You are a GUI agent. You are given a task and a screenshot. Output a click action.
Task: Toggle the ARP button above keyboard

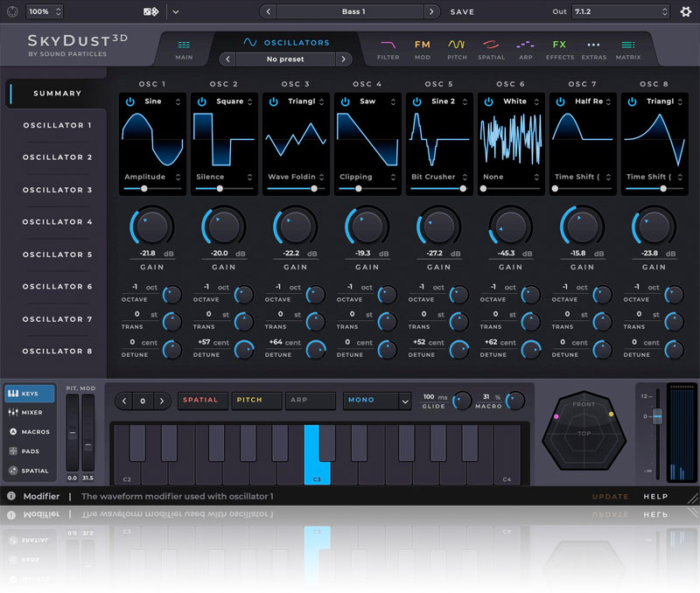coord(310,401)
